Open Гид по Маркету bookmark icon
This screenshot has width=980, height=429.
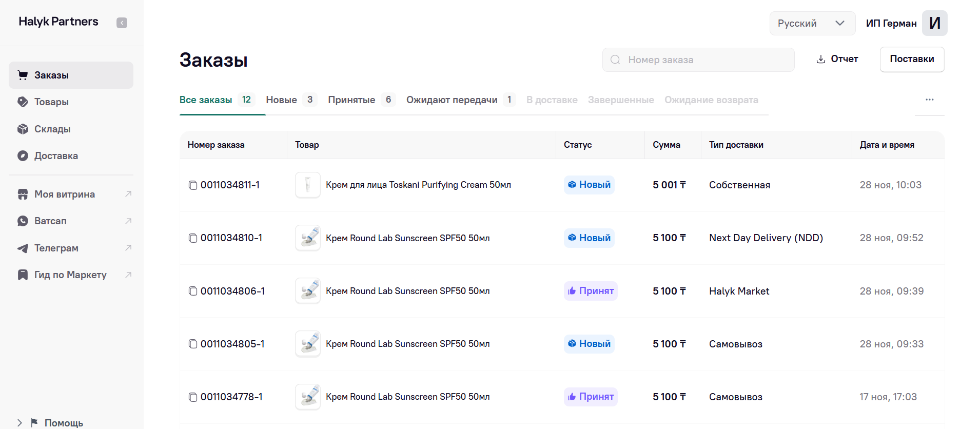23,275
